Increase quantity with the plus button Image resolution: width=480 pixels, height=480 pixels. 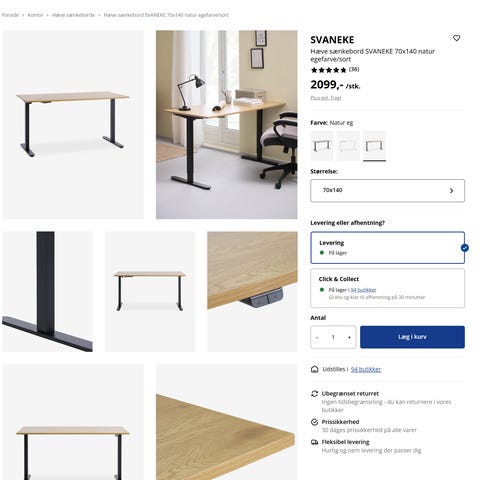tap(349, 337)
